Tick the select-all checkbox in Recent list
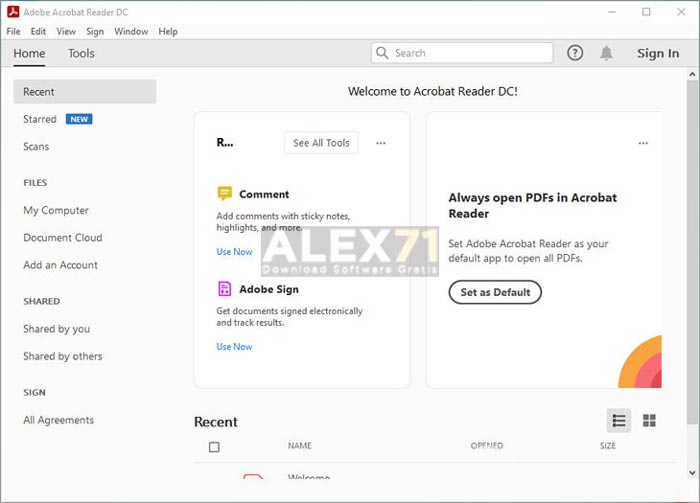Screen dimensions: 700x503 [214, 447]
